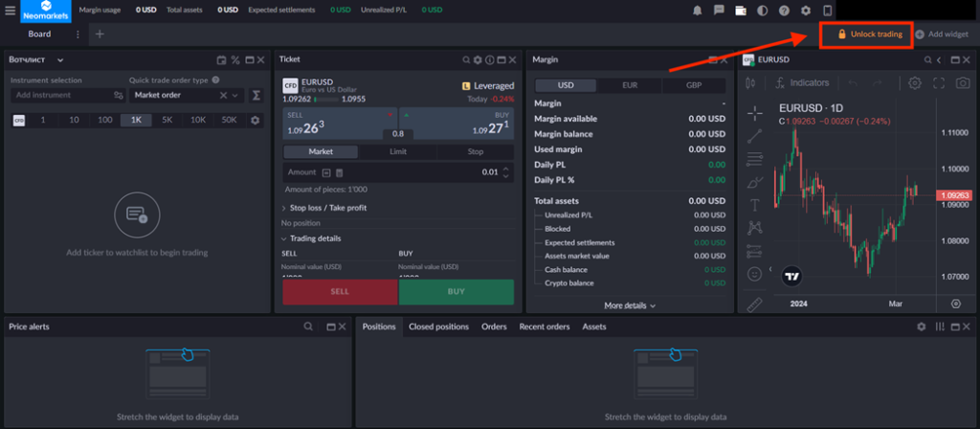Open the Quick trade order type dropdown
Screen dimensions: 980x429
click(x=185, y=96)
